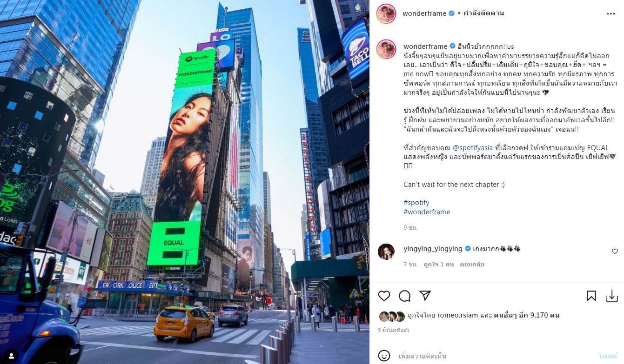Screen dimensions: 624x364
Task: Open wonderframe profile picture in header
Action: (x=386, y=13)
